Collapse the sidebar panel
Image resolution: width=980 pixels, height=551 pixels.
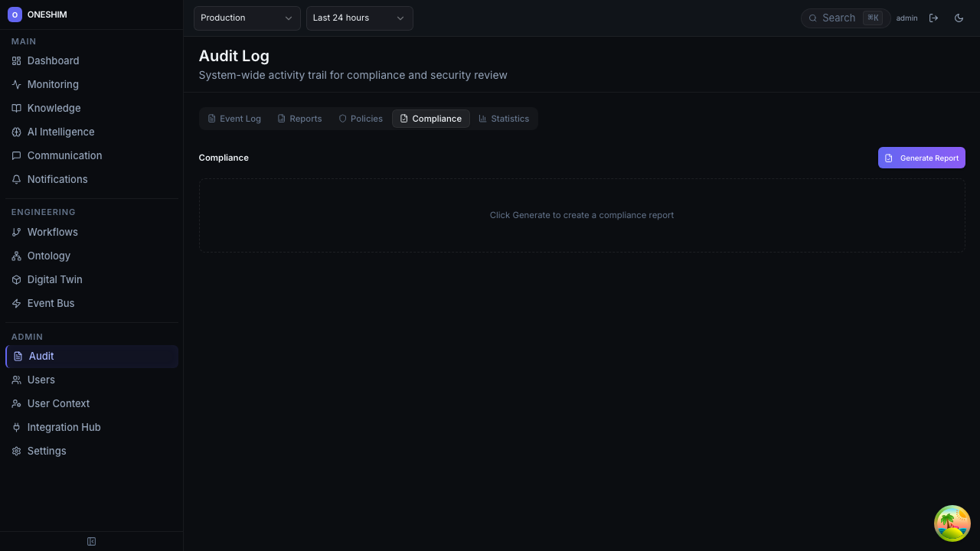91,541
